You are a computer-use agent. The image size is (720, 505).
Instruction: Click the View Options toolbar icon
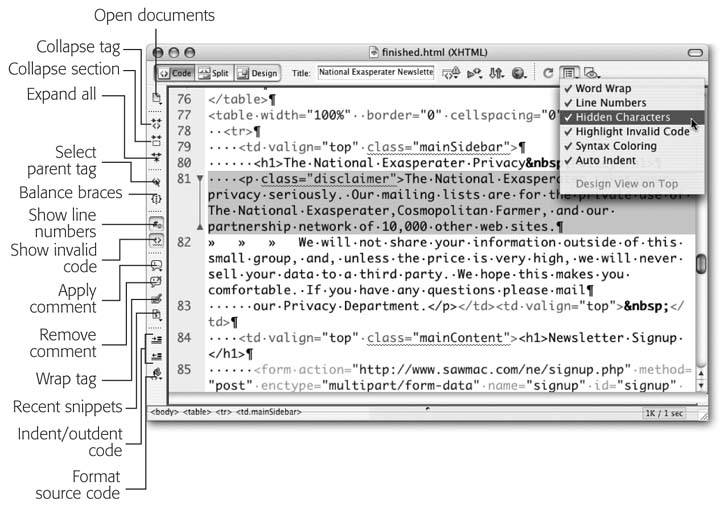click(x=569, y=73)
